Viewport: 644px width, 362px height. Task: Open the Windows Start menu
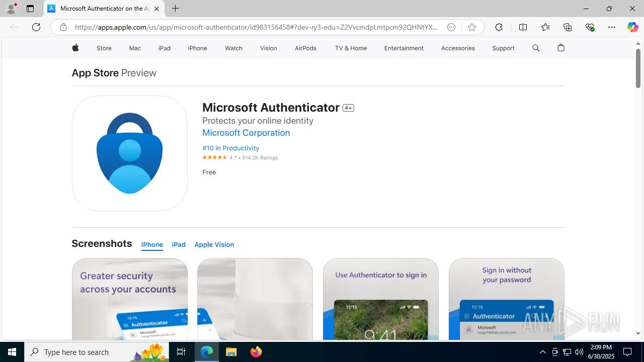[12, 352]
